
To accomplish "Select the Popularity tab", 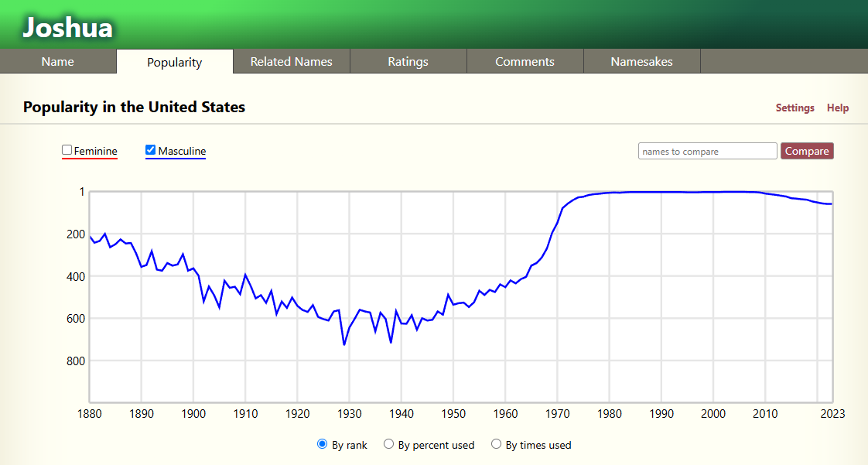I will 174,62.
